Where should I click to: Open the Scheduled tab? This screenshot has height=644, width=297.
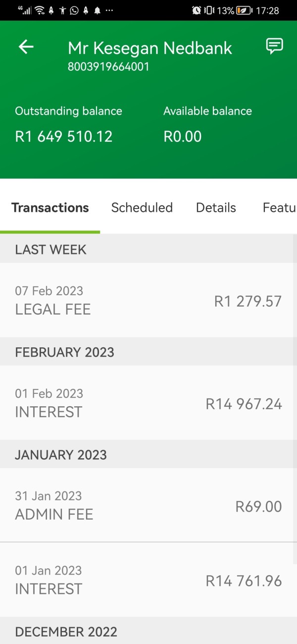(x=142, y=208)
